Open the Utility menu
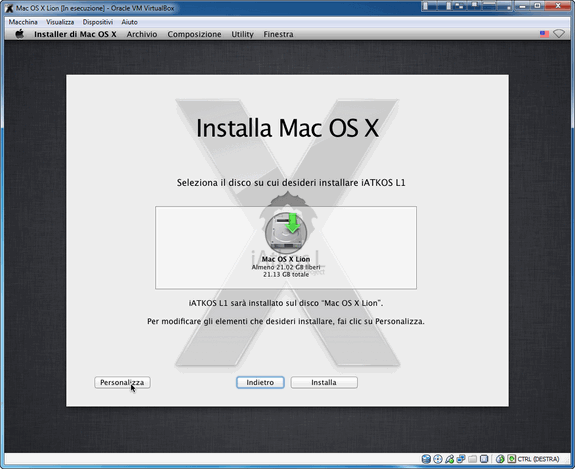Viewport: 575px width, 469px height. click(242, 34)
